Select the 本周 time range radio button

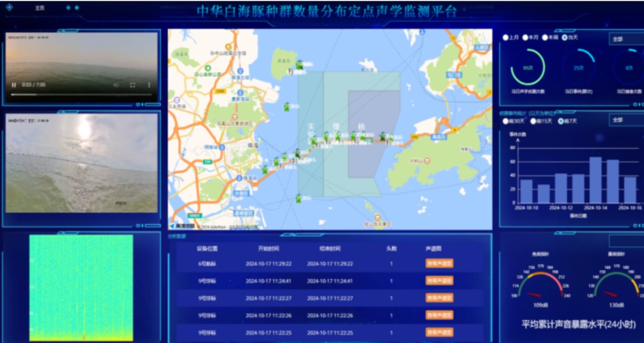(545, 38)
